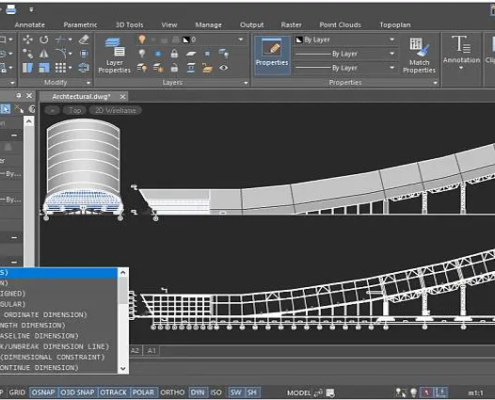This screenshot has width=495, height=400.
Task: Toggle SH button in status bar
Action: pyautogui.click(x=252, y=392)
